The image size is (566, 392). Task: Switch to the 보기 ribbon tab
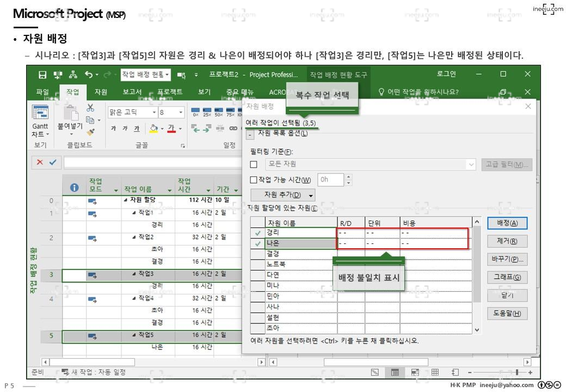[x=204, y=91]
